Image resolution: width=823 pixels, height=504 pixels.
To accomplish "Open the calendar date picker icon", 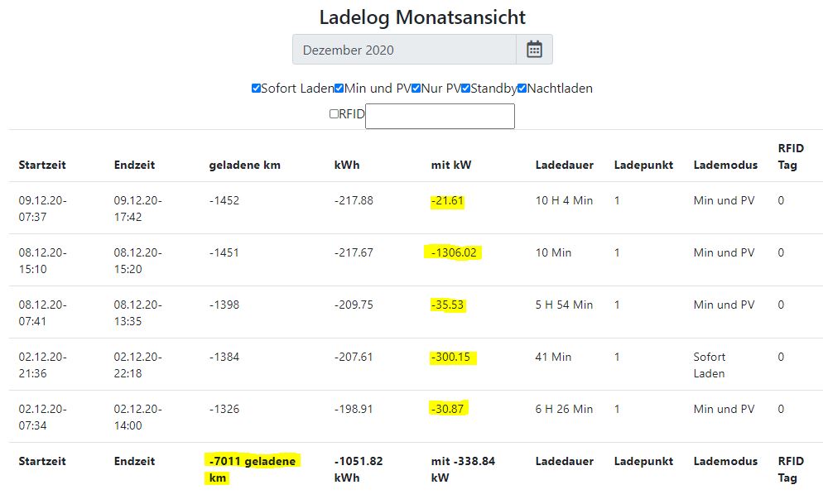I will click(x=534, y=50).
